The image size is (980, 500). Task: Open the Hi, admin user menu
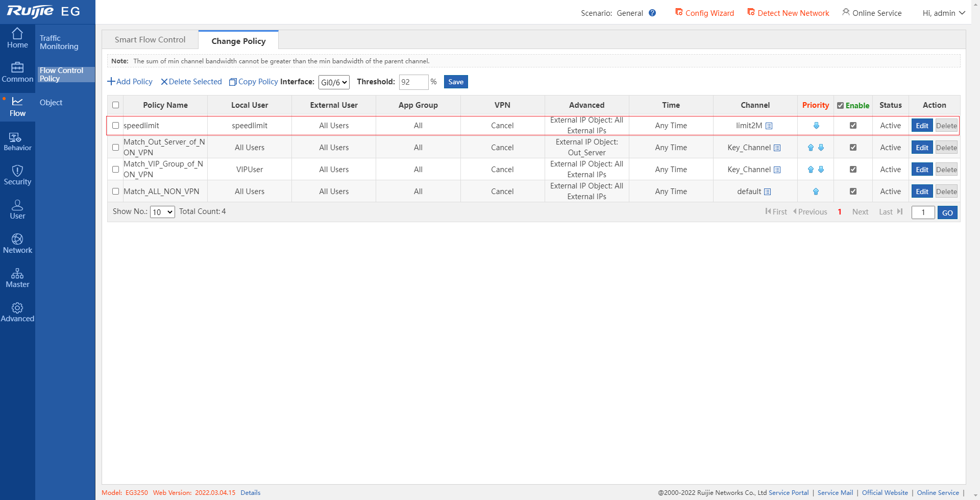[943, 13]
